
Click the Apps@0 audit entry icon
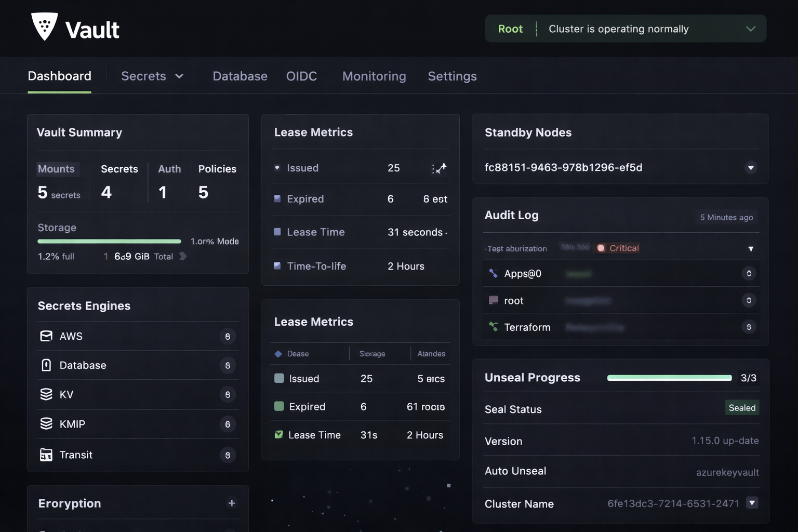pyautogui.click(x=494, y=273)
